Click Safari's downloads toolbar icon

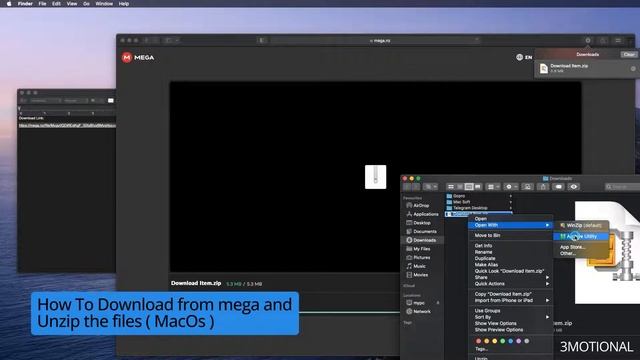pyautogui.click(x=588, y=40)
